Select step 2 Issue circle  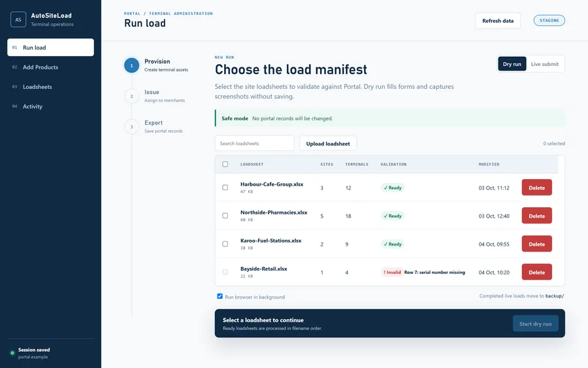pos(131,96)
